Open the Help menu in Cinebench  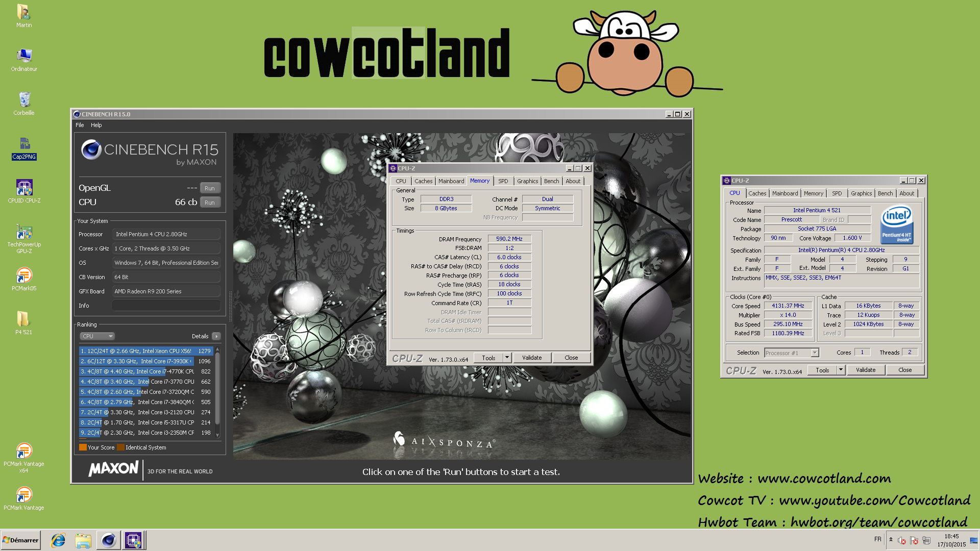coord(96,125)
